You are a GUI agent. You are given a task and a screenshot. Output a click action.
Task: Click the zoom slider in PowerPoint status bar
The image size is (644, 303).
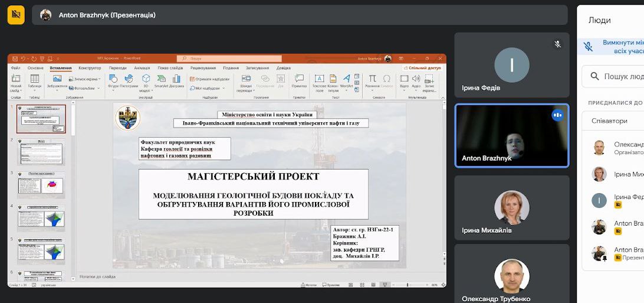click(407, 285)
